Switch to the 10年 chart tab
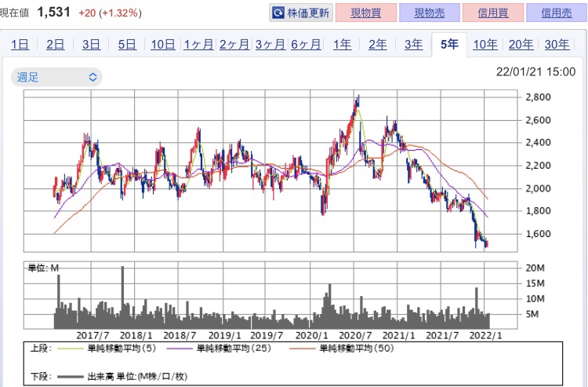Image resolution: width=588 pixels, height=387 pixels. point(485,45)
